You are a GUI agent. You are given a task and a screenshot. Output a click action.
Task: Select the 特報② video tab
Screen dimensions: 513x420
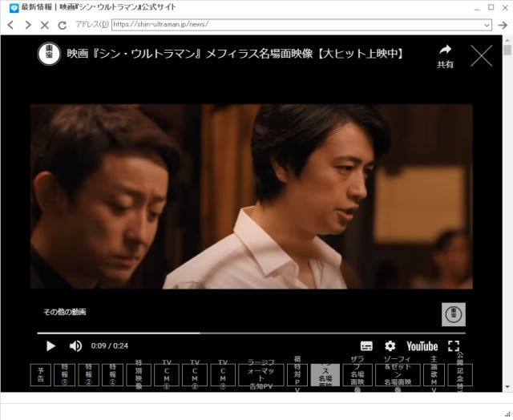88,375
